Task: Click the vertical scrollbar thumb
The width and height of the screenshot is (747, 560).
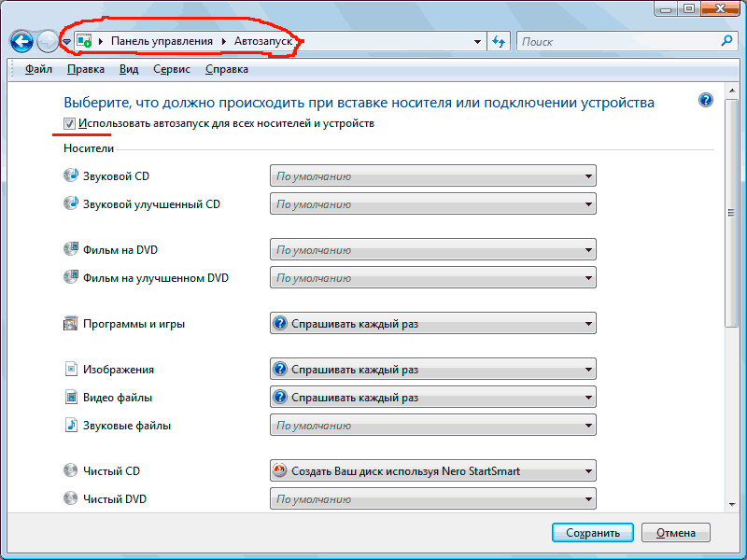Action: (731, 213)
